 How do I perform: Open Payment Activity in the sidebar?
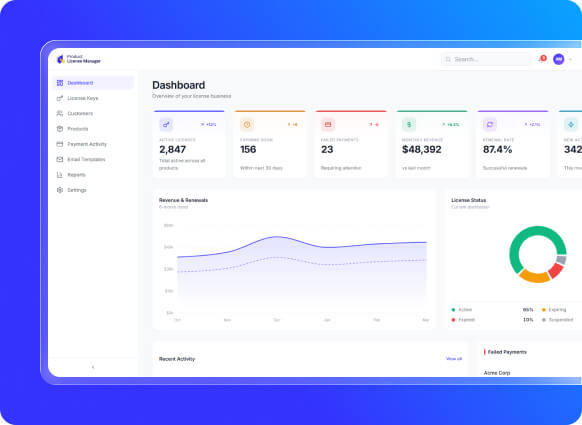coord(93,144)
